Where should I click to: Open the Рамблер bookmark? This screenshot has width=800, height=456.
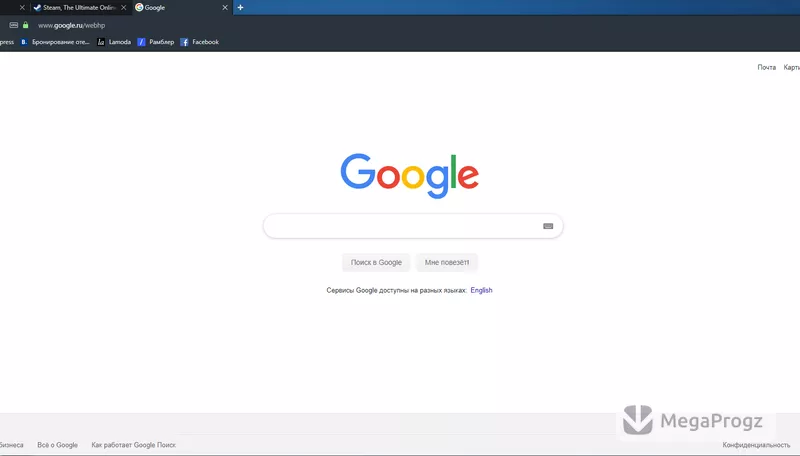pyautogui.click(x=156, y=42)
